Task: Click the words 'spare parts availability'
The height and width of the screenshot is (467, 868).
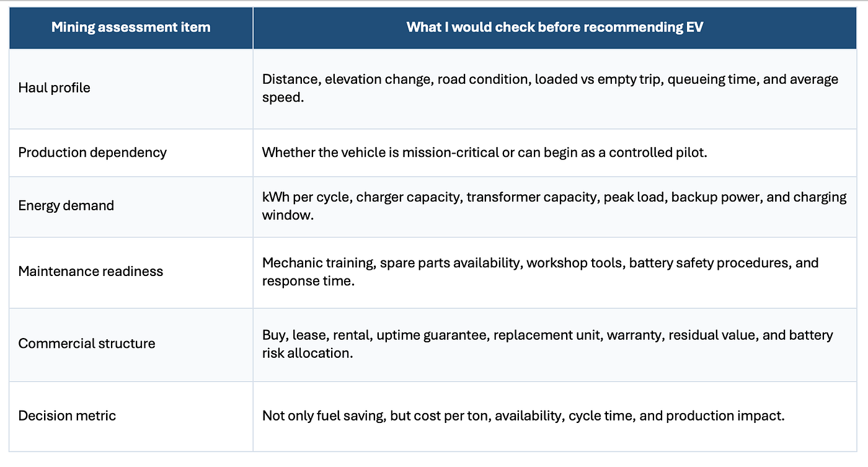Action: point(450,263)
